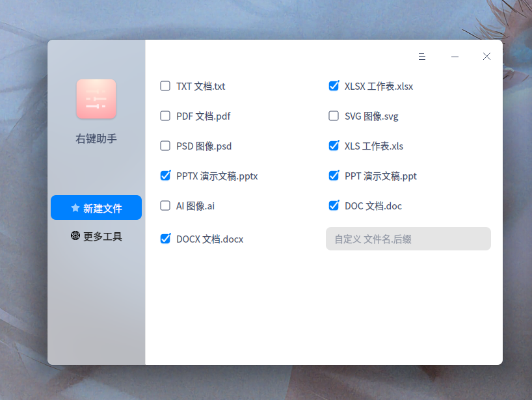Switch to the 更多工具 sidebar tab
This screenshot has height=400, width=532.
(x=96, y=236)
